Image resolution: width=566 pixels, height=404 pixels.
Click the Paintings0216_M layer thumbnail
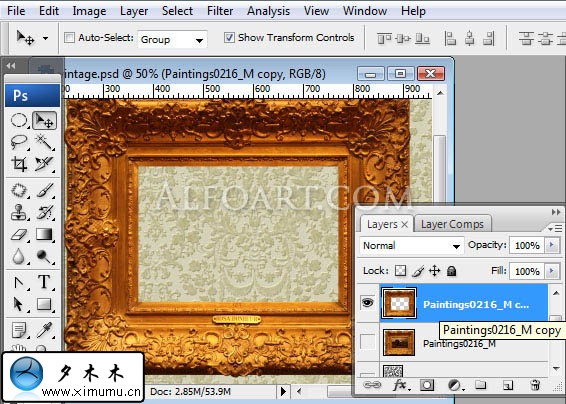click(399, 342)
